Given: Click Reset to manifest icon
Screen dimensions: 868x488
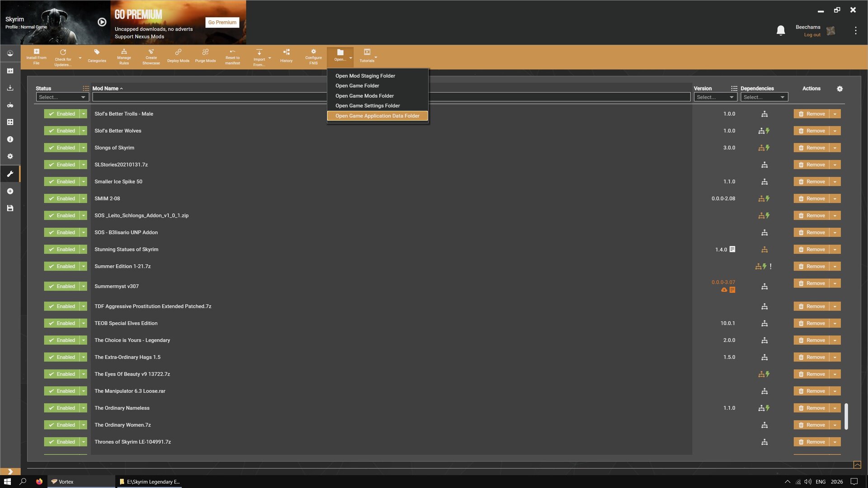Looking at the screenshot, I should tap(232, 57).
